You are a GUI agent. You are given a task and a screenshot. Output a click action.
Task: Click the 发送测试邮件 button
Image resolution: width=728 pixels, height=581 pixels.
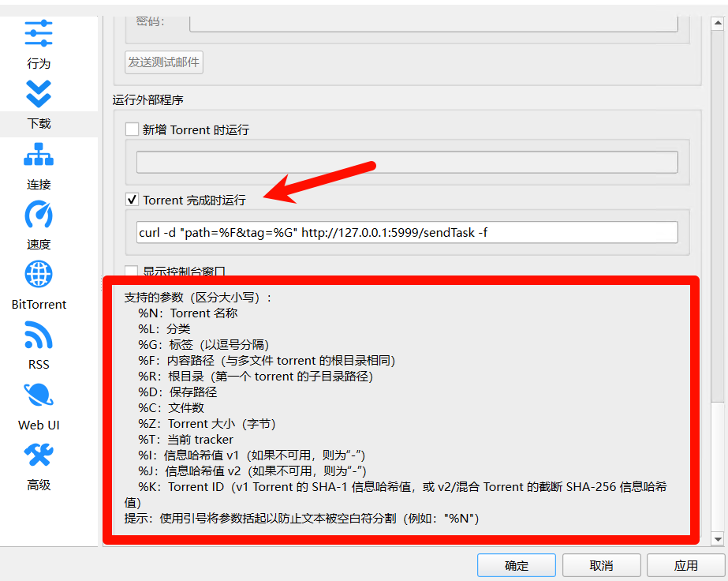[164, 62]
